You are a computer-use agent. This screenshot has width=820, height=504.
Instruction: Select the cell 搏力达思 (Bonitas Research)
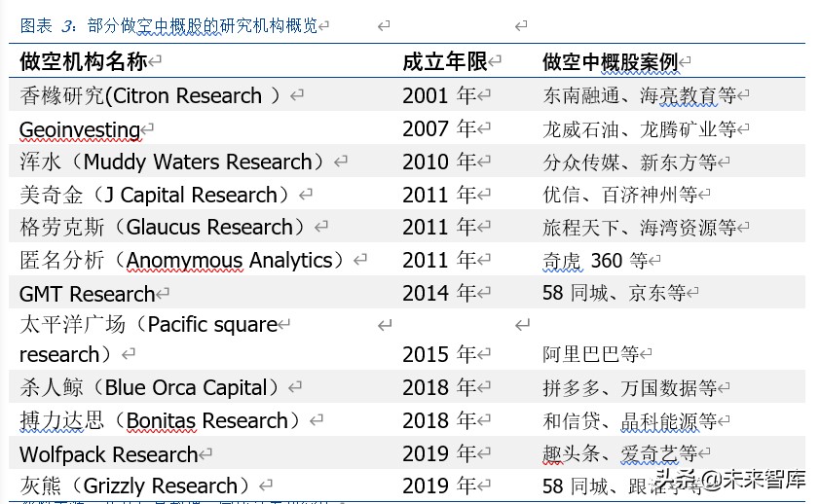[x=160, y=420]
